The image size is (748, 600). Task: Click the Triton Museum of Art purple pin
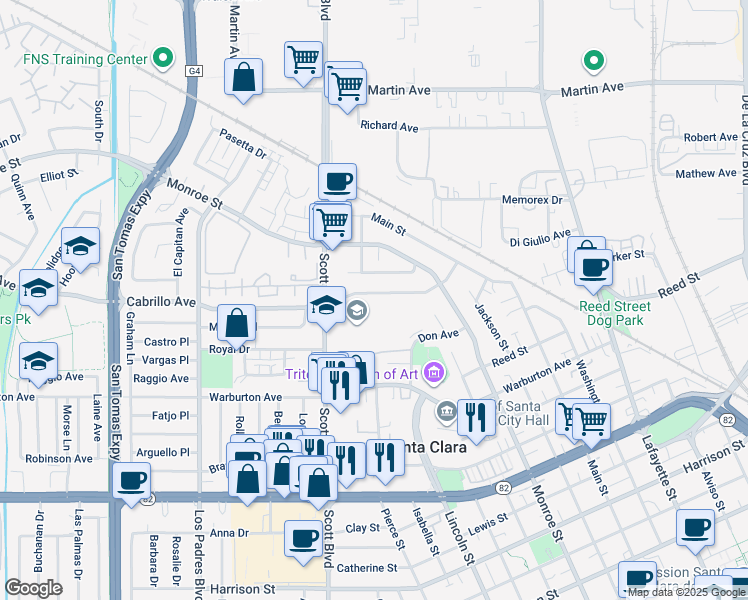point(434,372)
